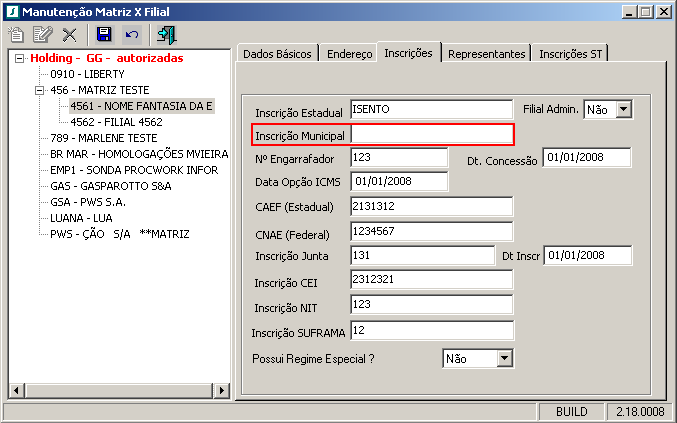The height and width of the screenshot is (423, 677).
Task: Click the Data Opção ICMS field
Action: point(399,182)
